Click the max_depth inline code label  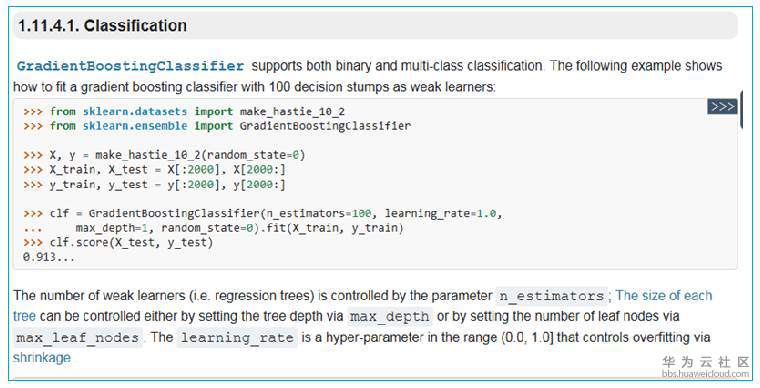click(389, 317)
